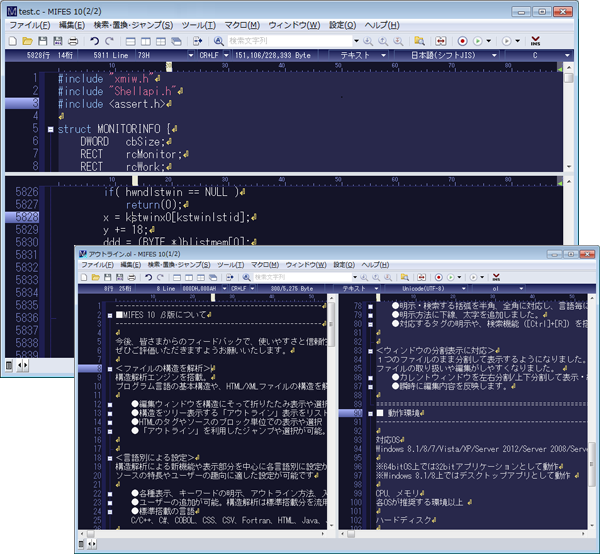Image resolution: width=600 pixels, height=554 pixels.
Task: Click line number 5828 in the gutter
Action: pos(27,217)
